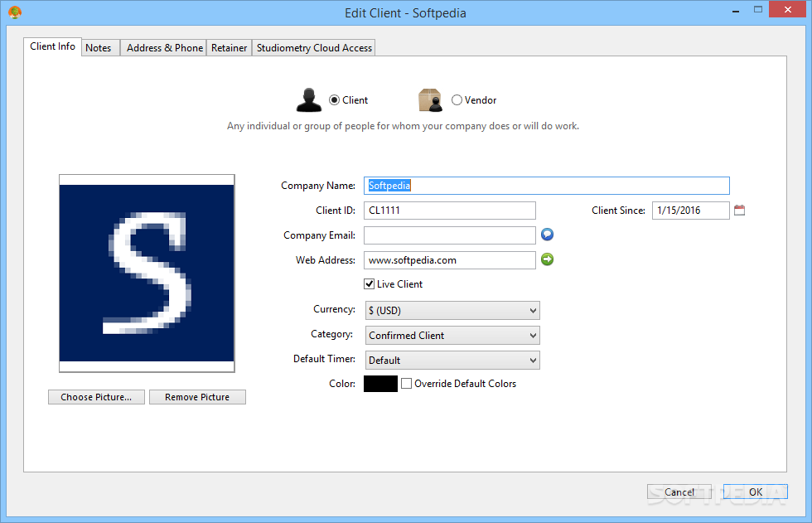Click the Softpedia S logo picture
The image size is (812, 523).
point(147,274)
